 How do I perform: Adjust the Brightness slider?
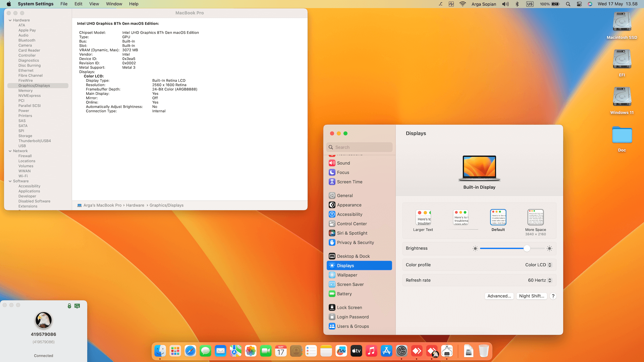tap(527, 248)
